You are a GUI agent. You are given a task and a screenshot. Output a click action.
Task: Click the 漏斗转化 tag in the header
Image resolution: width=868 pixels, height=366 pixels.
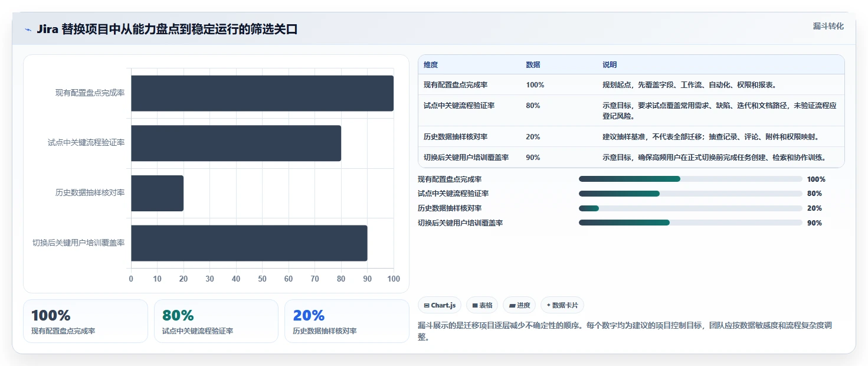coord(828,27)
